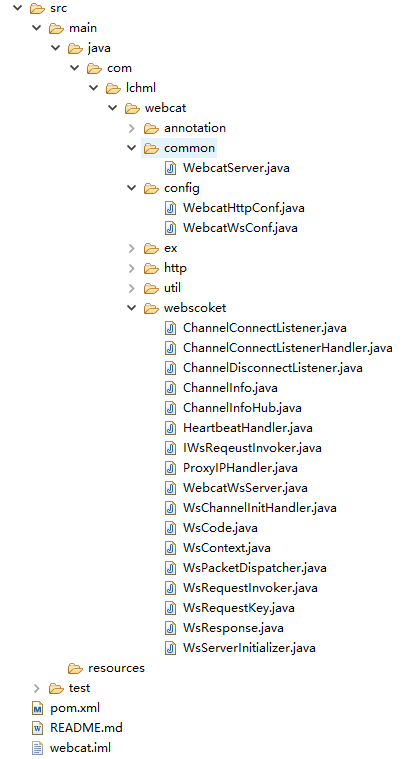408x759 pixels.
Task: Select WsPacketDispatcher.java file
Action: point(255,568)
